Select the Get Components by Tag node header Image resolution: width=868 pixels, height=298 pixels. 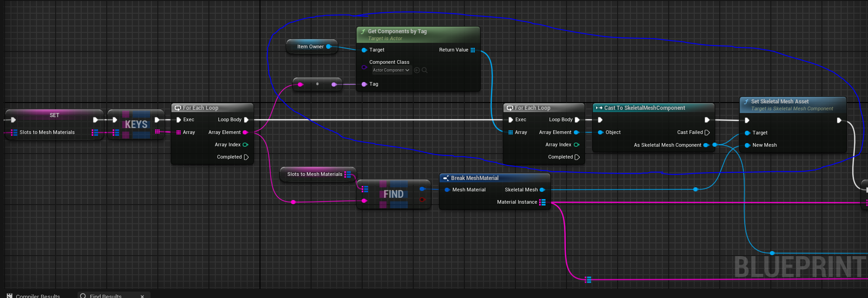[418, 35]
